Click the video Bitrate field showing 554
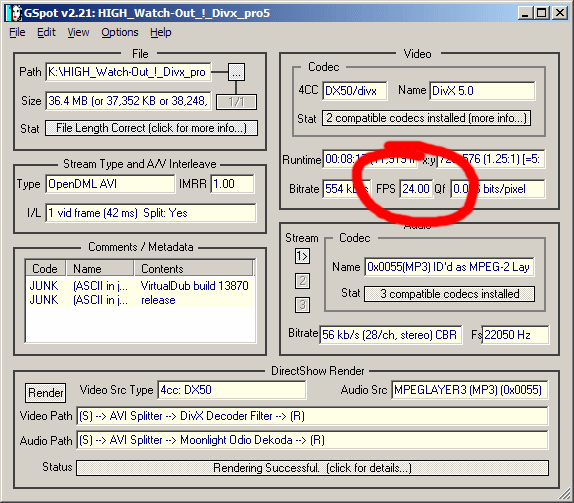Screen dimensions: 574x503 (x=346, y=189)
